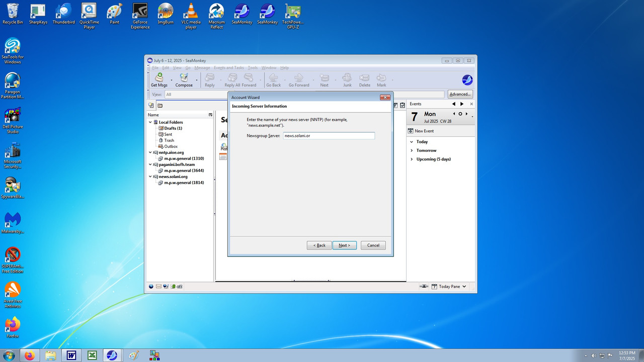
Task: Expand the Tomorrow events section
Action: coord(412,150)
